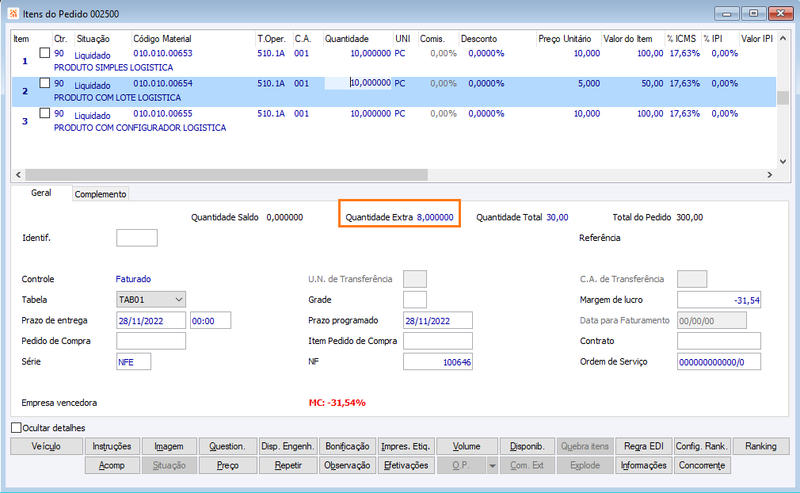This screenshot has width=800, height=493.
Task: Edit Quantidade cell of item 2
Action: tap(358, 83)
